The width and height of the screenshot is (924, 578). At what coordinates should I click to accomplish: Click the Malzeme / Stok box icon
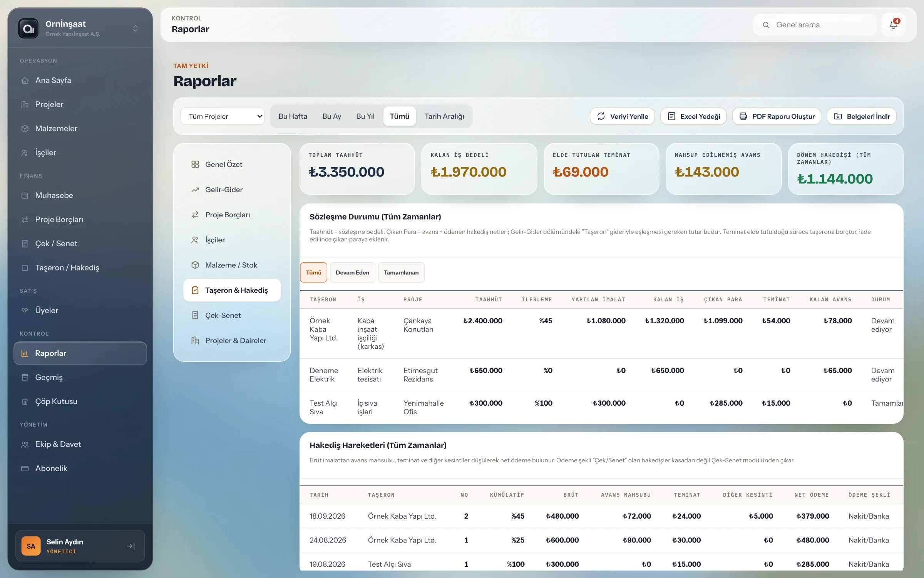point(195,265)
